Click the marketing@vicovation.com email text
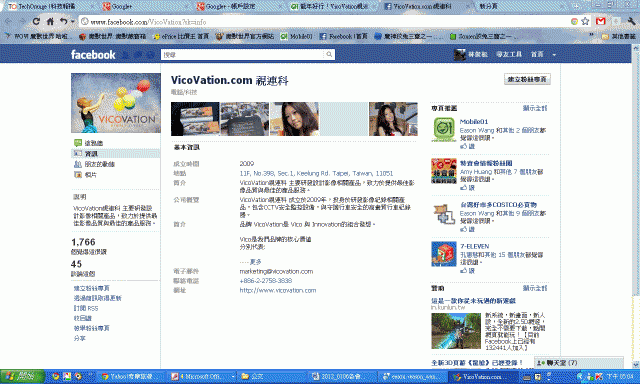The height and width of the screenshot is (384, 640). point(276,271)
